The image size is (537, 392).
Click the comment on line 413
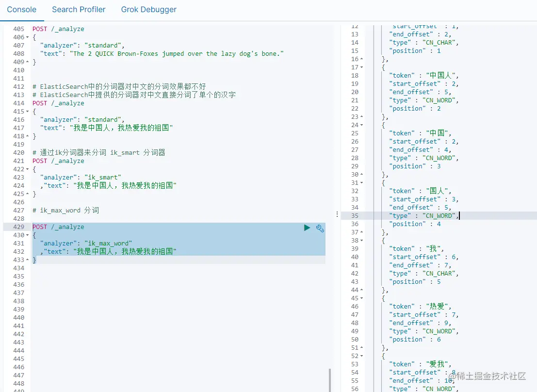134,95
